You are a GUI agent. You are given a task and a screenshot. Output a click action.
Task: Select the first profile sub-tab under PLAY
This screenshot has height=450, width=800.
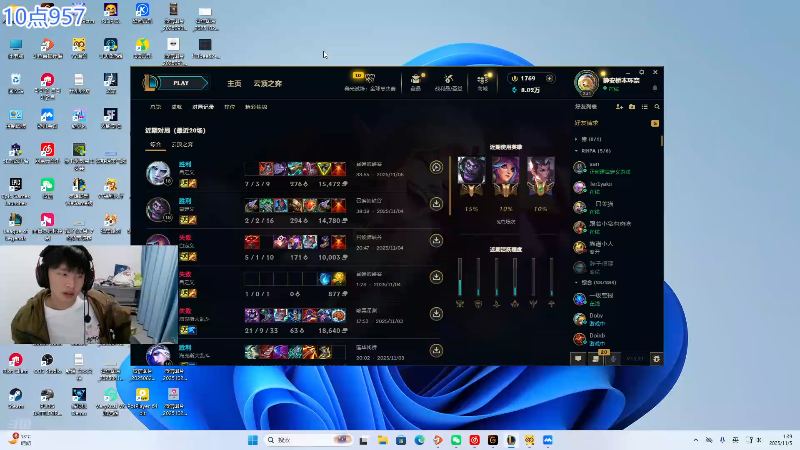pyautogui.click(x=156, y=107)
